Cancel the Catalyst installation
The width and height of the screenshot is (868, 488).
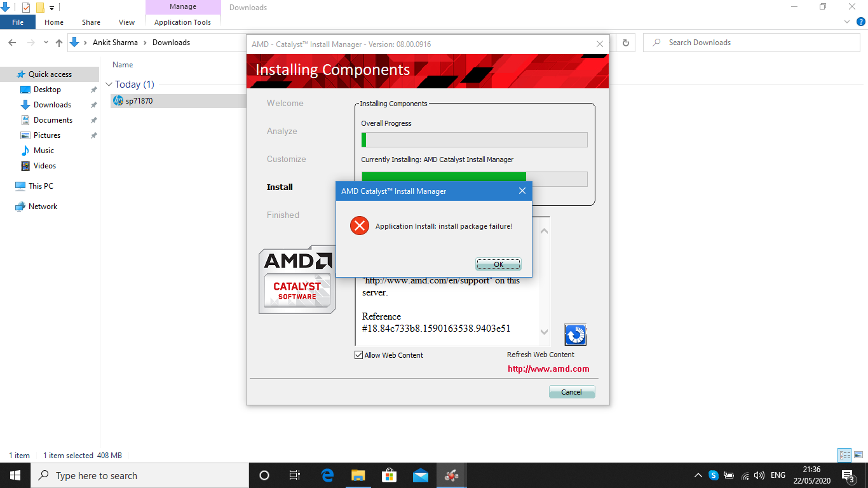572,392
